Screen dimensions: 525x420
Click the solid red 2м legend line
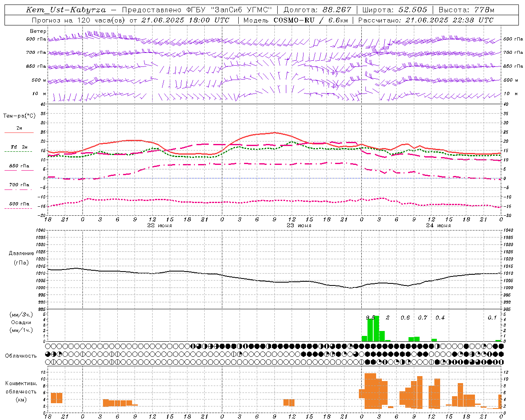(x=19, y=132)
